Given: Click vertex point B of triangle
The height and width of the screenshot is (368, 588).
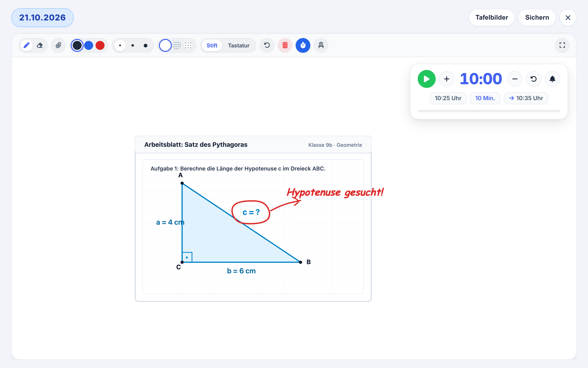Looking at the screenshot, I should click(301, 262).
